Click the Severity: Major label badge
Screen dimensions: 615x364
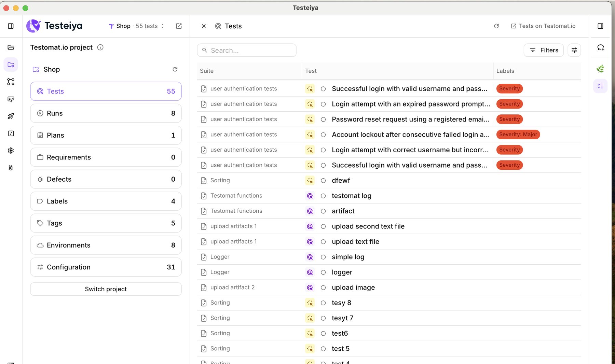(518, 135)
